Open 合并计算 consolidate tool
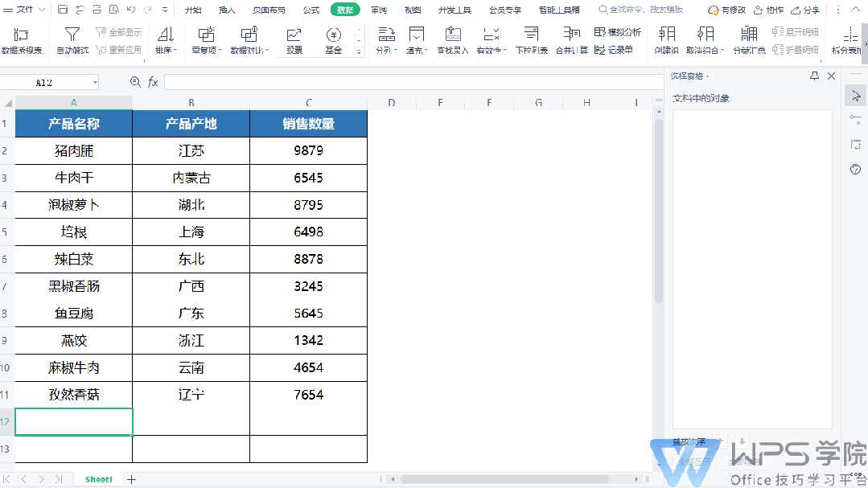 pyautogui.click(x=572, y=41)
